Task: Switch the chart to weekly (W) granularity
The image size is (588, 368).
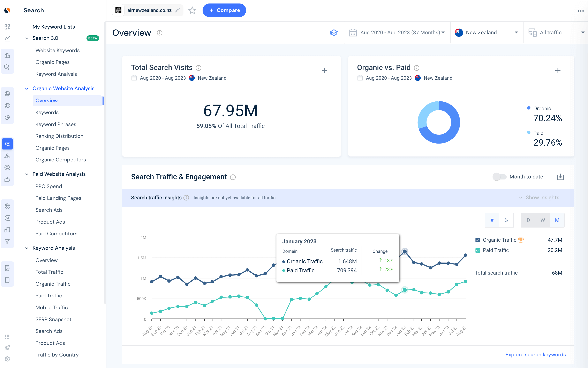Action: [x=542, y=220]
